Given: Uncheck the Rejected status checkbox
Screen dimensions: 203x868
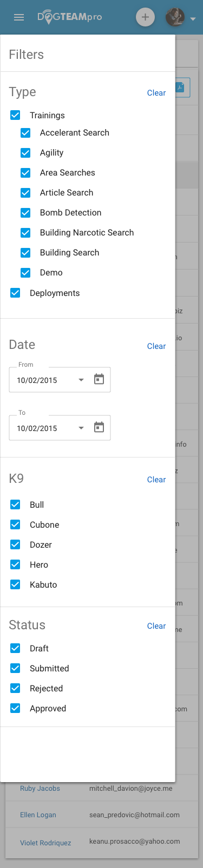Looking at the screenshot, I should [x=15, y=688].
